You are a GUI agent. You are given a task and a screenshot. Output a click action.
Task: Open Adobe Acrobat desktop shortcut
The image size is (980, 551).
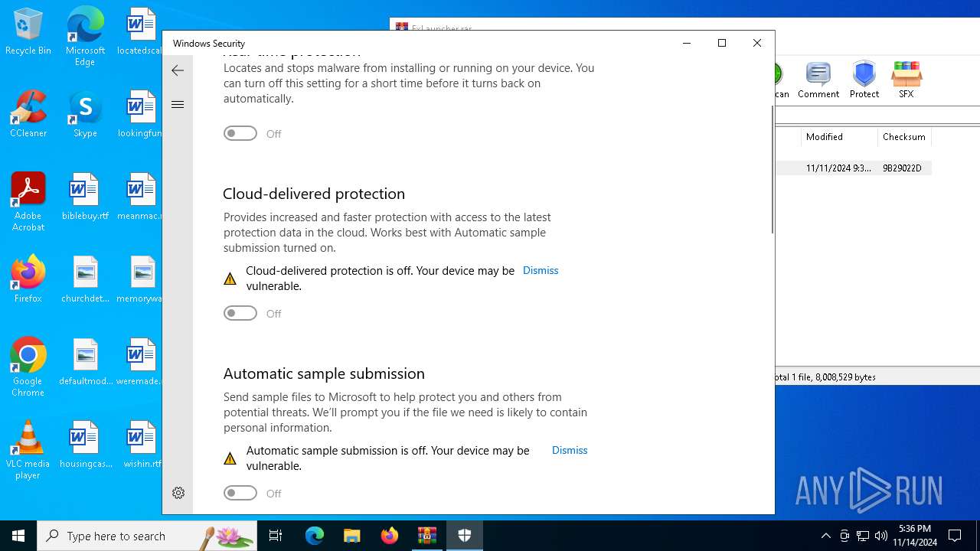[x=28, y=202]
